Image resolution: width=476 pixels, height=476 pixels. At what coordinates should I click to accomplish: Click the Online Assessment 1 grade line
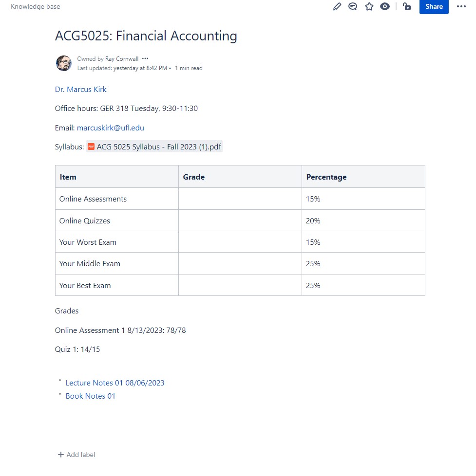tap(120, 330)
